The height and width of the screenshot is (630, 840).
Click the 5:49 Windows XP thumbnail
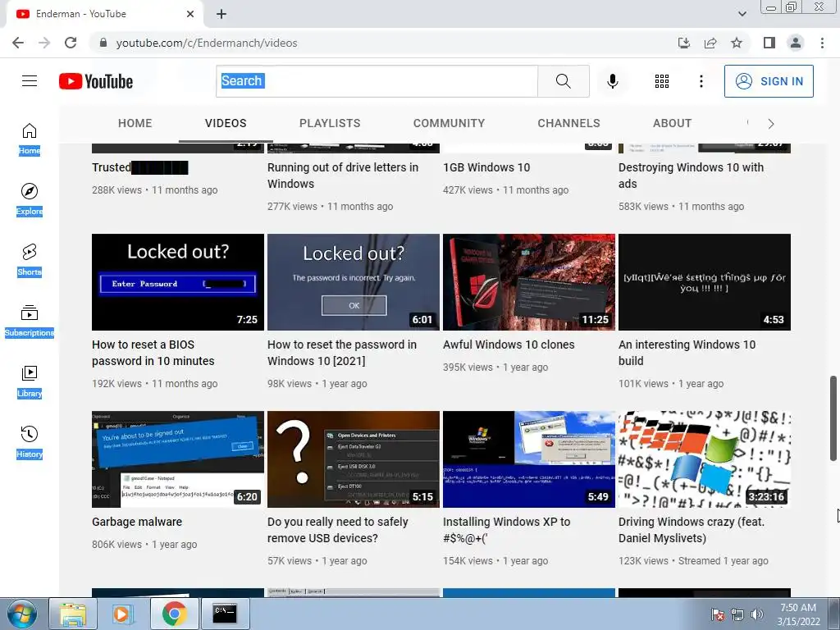point(529,459)
